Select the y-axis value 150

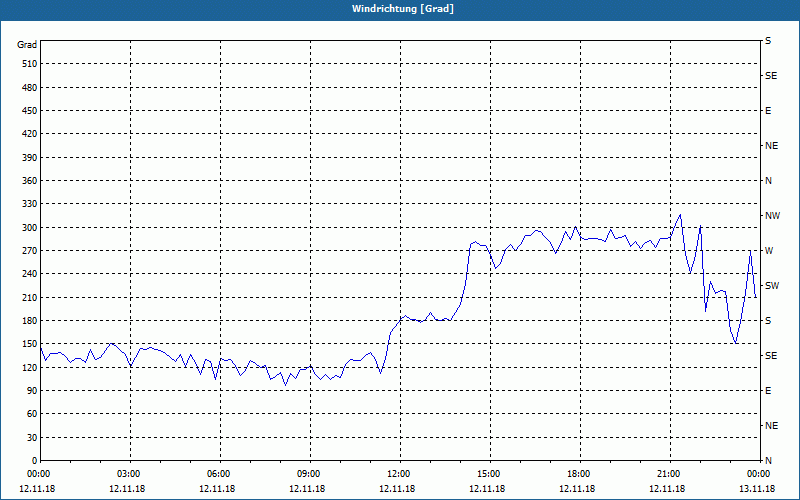point(30,344)
